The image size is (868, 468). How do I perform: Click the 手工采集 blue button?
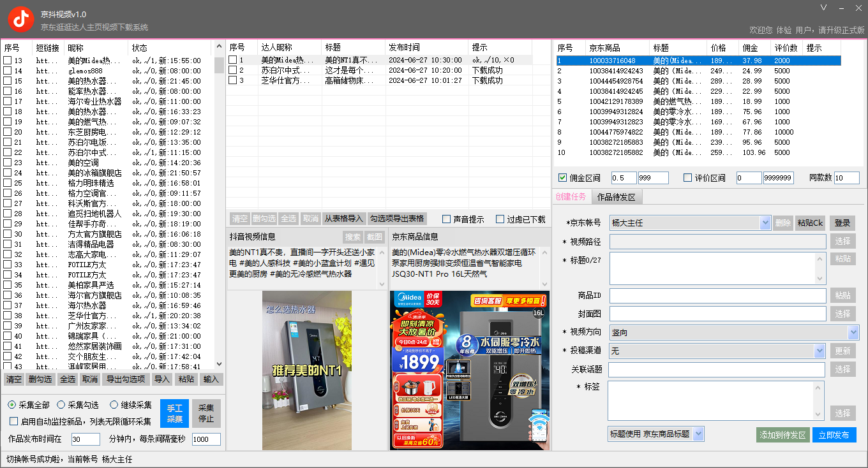pos(174,414)
